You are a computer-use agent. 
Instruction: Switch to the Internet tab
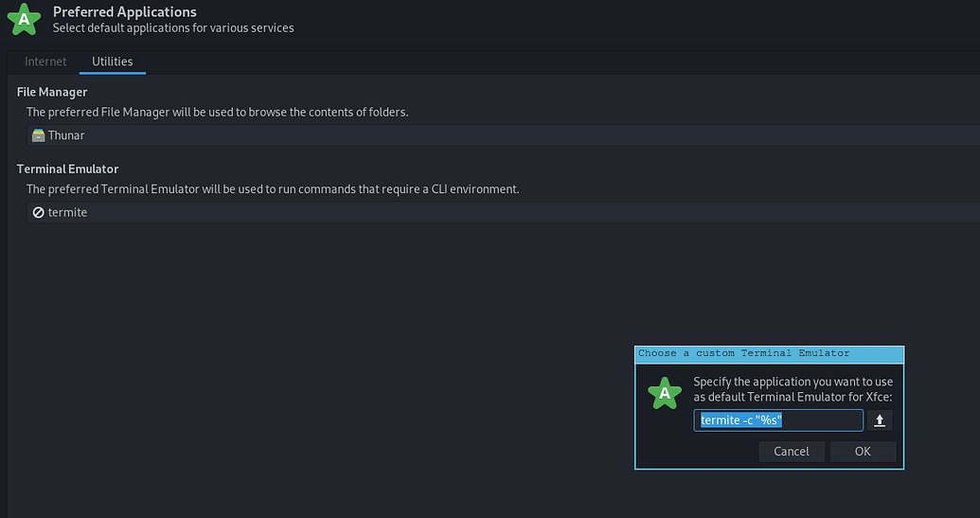[x=45, y=62]
